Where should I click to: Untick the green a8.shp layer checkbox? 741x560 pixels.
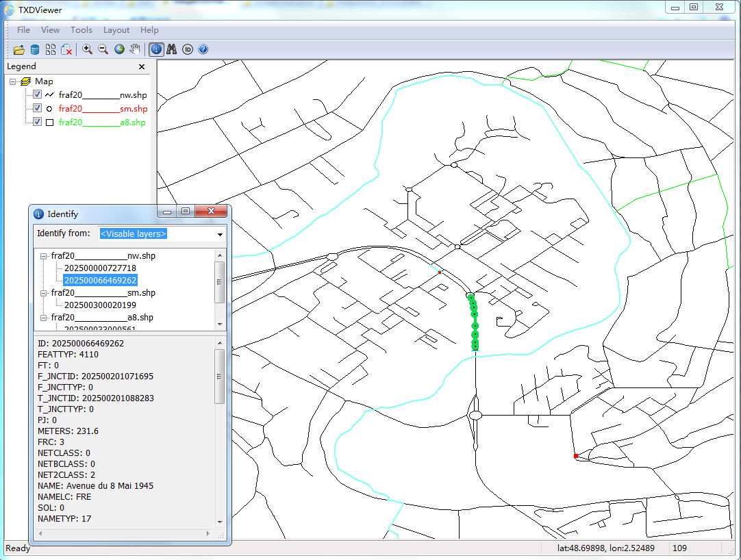pyautogui.click(x=38, y=122)
